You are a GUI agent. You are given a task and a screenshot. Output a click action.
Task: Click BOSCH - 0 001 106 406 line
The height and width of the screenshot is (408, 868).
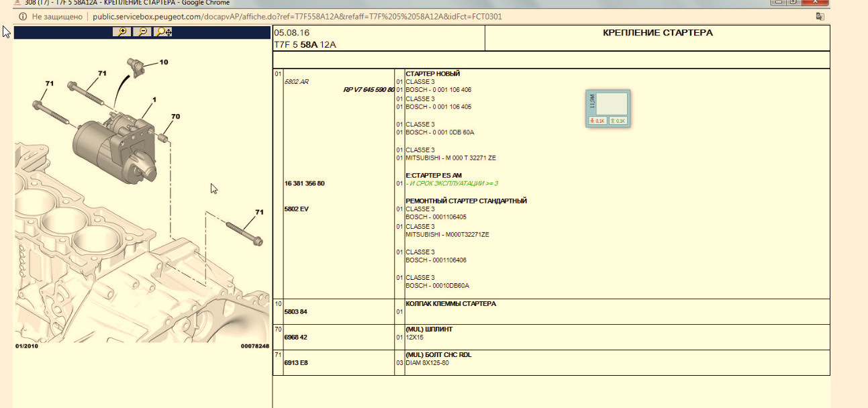tap(438, 90)
